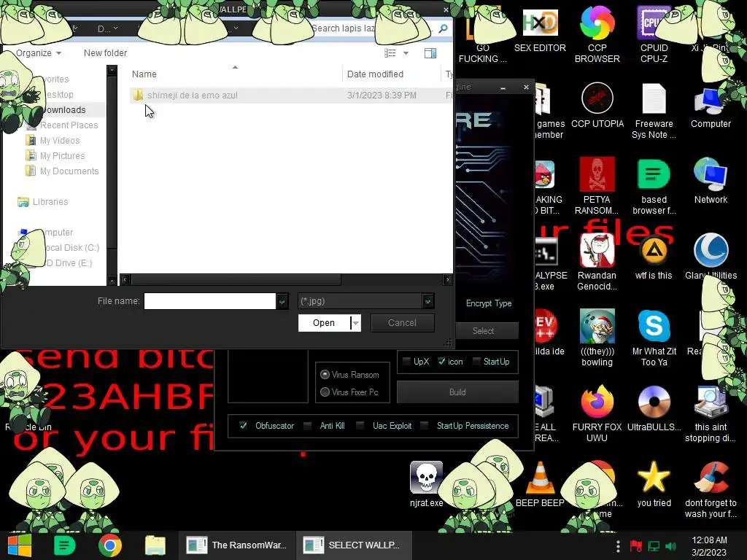Viewport: 747px width, 560px height.
Task: Select Downloads in navigation pane
Action: pos(63,109)
